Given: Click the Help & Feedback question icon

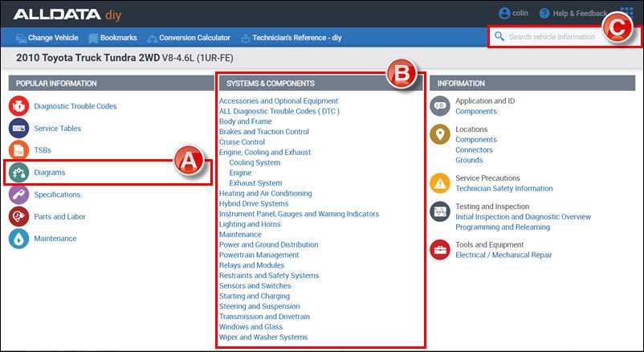Looking at the screenshot, I should click(544, 13).
